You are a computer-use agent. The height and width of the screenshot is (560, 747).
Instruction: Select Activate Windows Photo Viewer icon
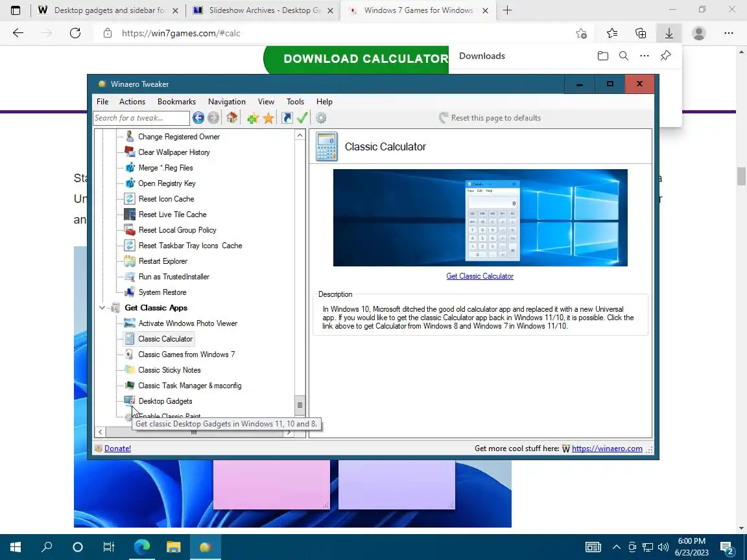coord(130,323)
